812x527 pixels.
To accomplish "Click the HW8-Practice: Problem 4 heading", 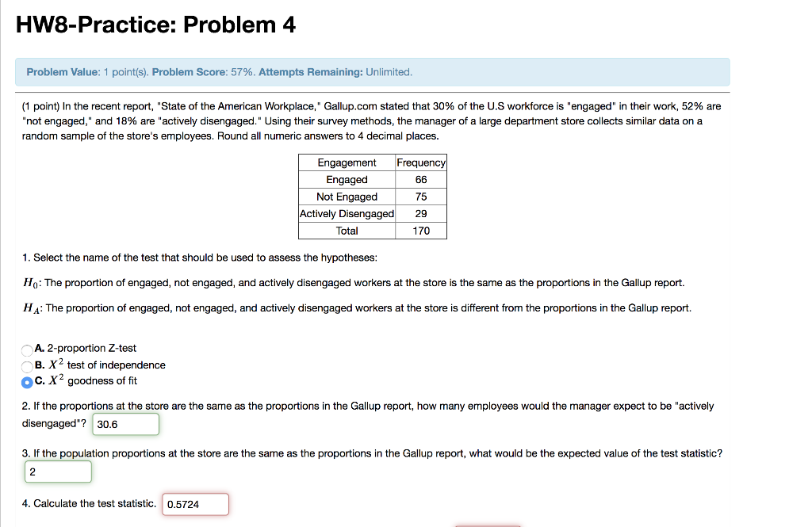I will pos(155,25).
